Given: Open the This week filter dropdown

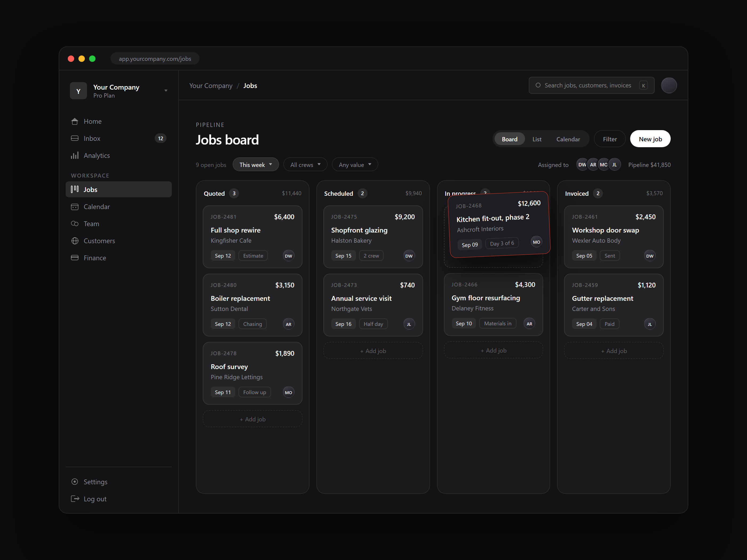Looking at the screenshot, I should point(256,165).
